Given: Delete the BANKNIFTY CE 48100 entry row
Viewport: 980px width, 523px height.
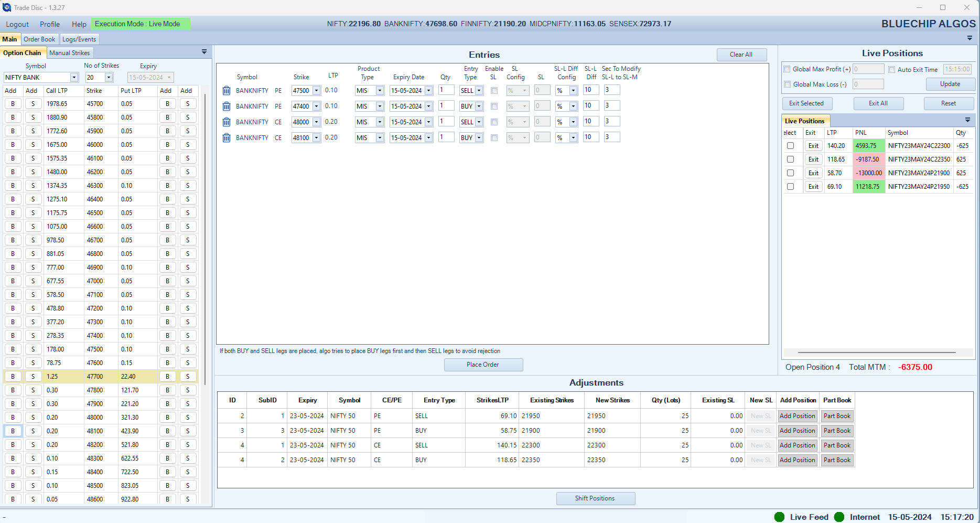Looking at the screenshot, I should [x=227, y=138].
